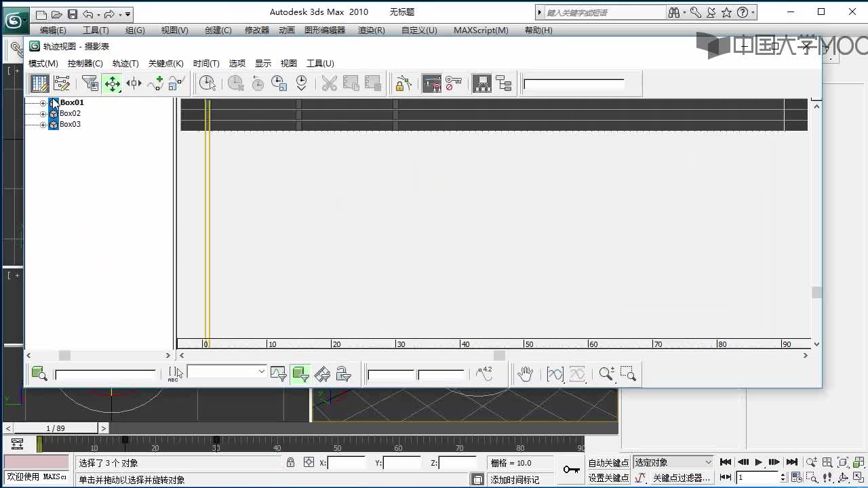The height and width of the screenshot is (488, 868).
Task: Click the Play Animation button
Action: [x=758, y=462]
